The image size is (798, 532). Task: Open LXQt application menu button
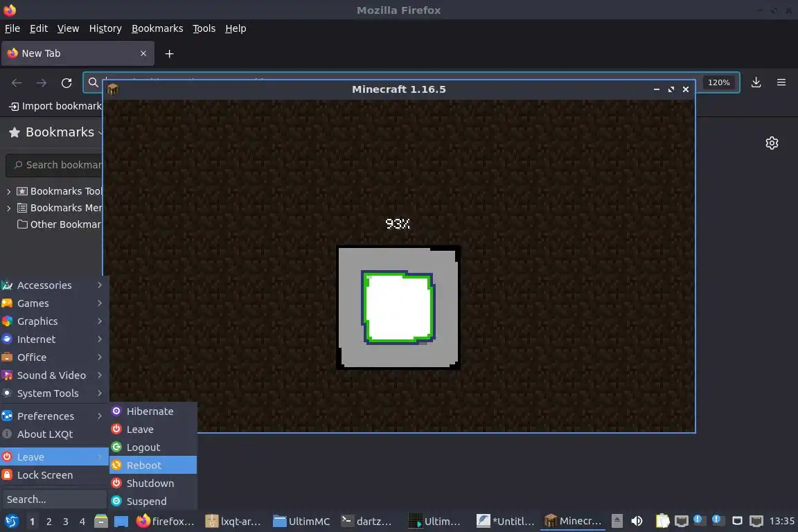pyautogui.click(x=11, y=521)
